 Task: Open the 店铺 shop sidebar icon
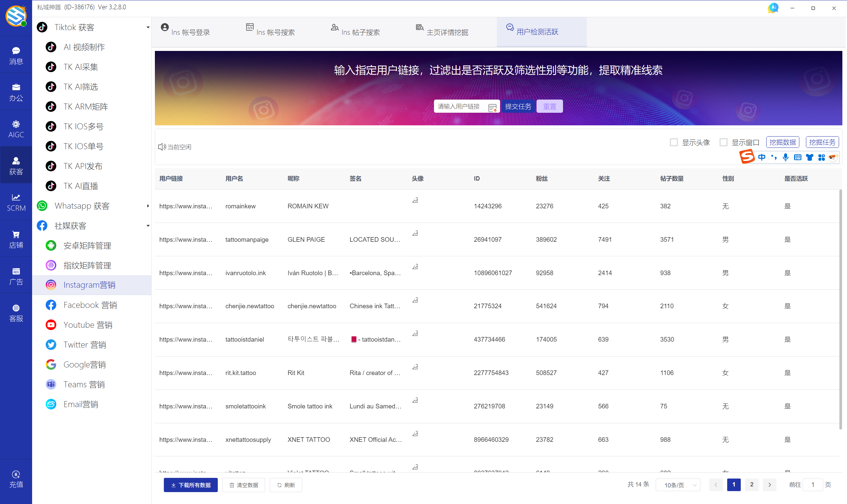pyautogui.click(x=16, y=239)
